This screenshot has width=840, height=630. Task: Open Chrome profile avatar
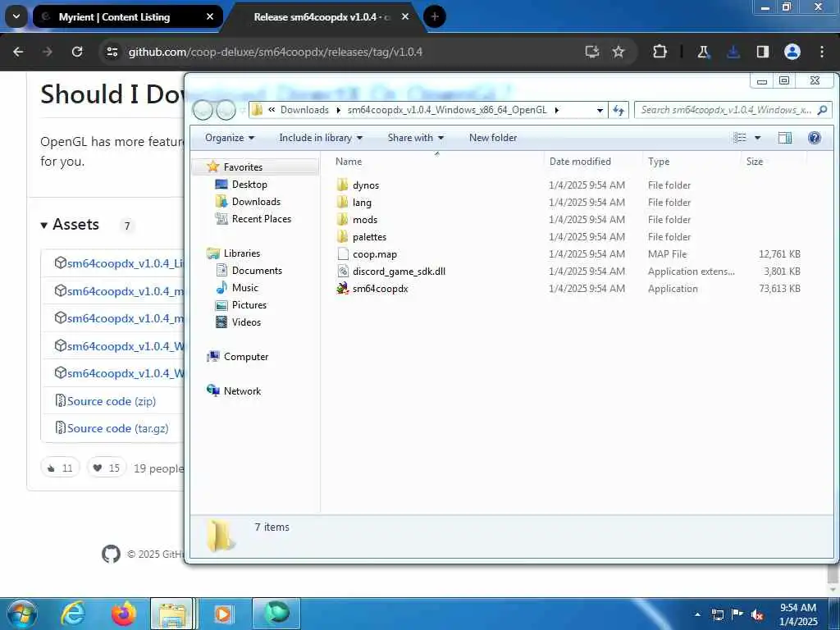(x=792, y=52)
